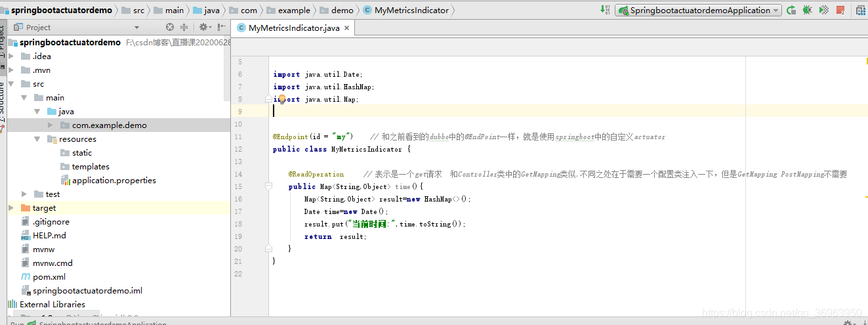Open the SpringbootactuatordemoApplication run configuration dropdown
This screenshot has height=325, width=868.
coord(698,11)
